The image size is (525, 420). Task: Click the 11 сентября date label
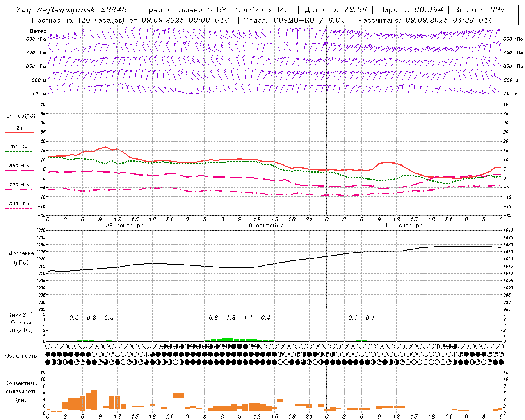click(404, 226)
